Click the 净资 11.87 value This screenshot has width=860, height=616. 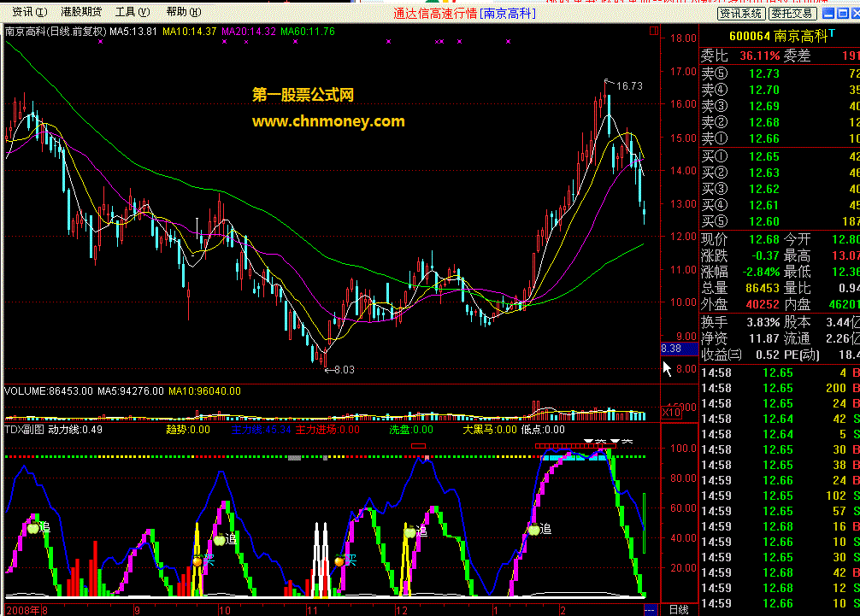tap(764, 338)
